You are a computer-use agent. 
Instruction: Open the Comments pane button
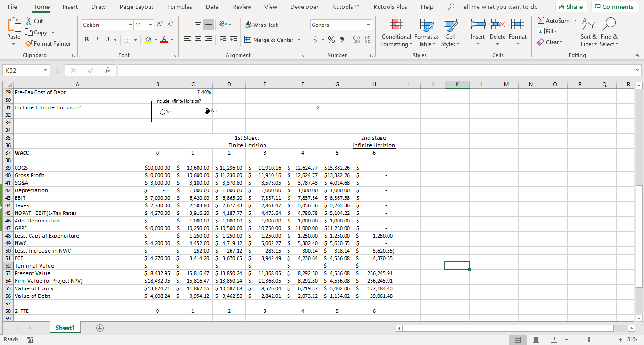point(613,7)
